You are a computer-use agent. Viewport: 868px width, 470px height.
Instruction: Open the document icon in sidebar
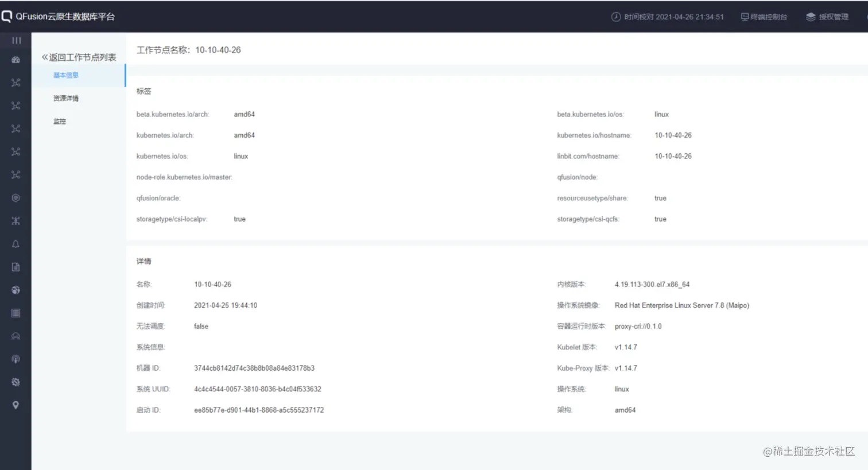[16, 267]
